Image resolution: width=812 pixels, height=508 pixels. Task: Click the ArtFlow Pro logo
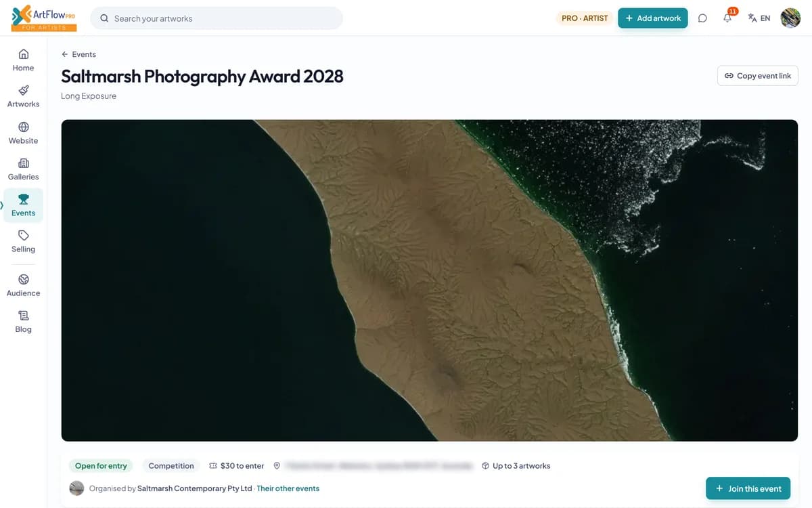[44, 18]
